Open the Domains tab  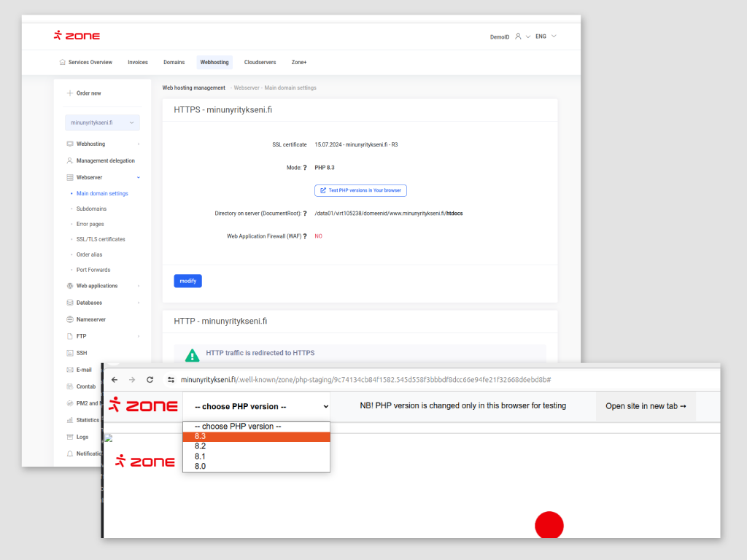[174, 63]
